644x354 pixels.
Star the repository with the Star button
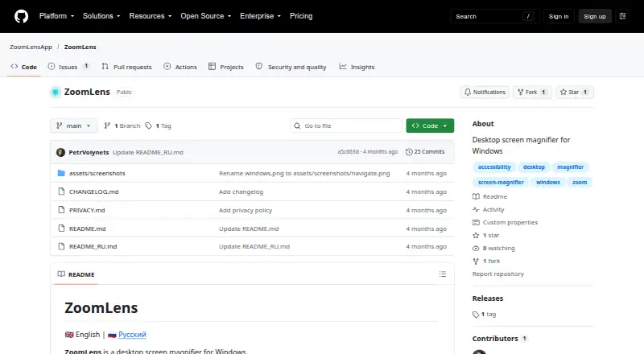click(575, 92)
